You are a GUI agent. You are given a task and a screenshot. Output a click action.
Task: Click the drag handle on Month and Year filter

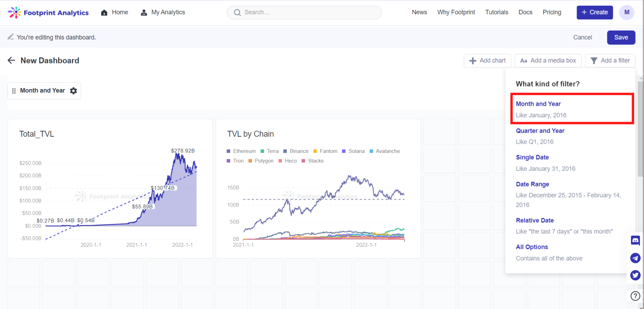(14, 91)
